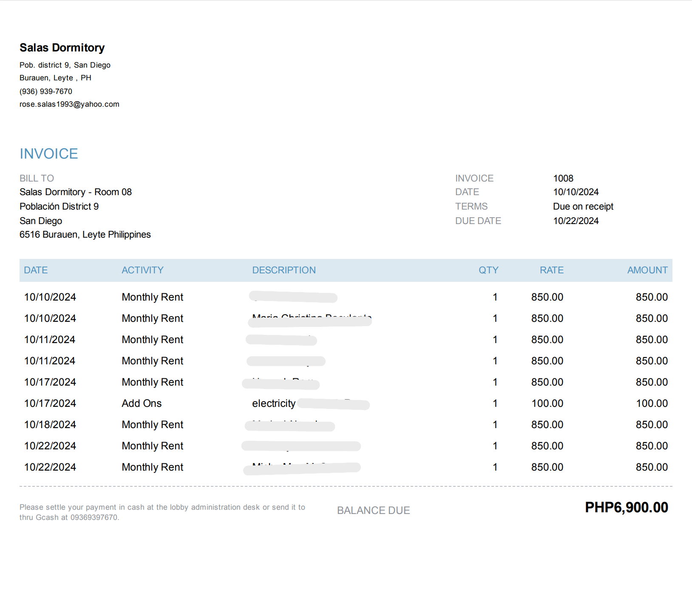
Task: Select the "Pob. district 9, San Diego" address line
Action: coord(65,65)
